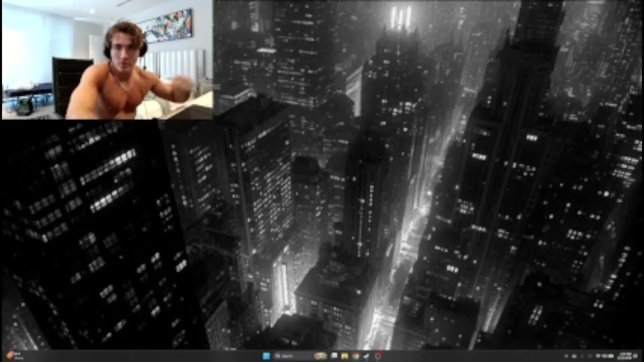Open File Explorer from the taskbar
The height and width of the screenshot is (362, 644).
coord(345,356)
